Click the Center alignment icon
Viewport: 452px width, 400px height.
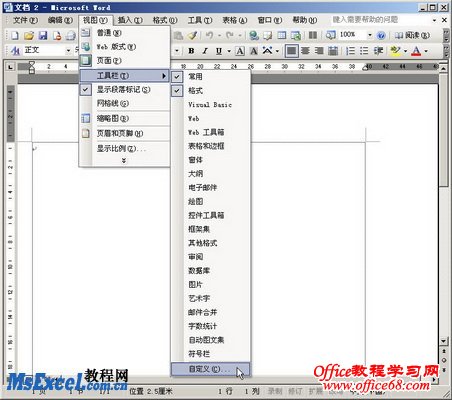(x=305, y=51)
